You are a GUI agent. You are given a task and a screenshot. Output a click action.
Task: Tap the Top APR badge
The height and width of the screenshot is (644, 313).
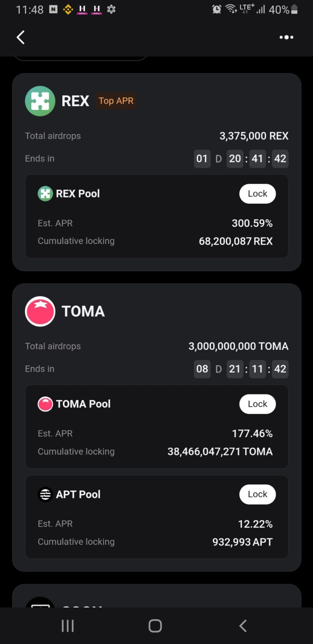116,101
